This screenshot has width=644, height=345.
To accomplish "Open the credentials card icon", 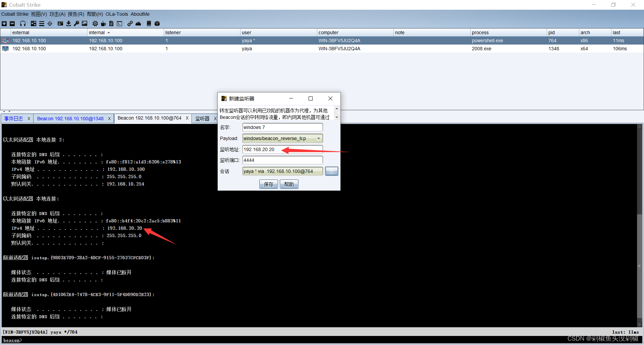I will coord(60,23).
